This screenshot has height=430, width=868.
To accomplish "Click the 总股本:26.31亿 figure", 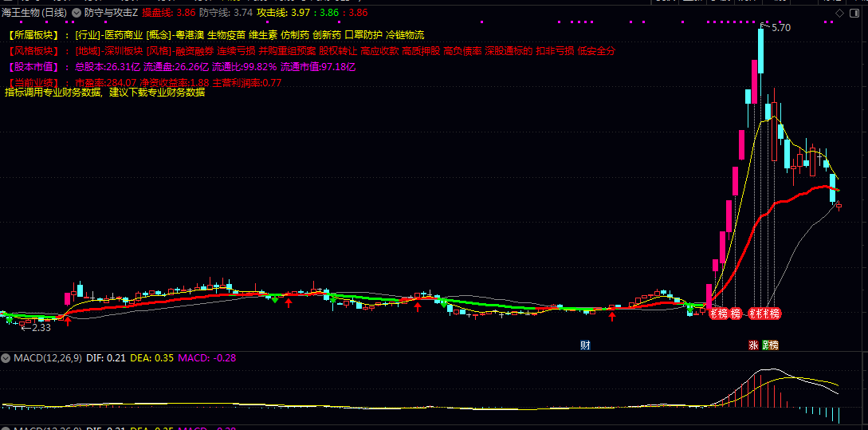I will [x=108, y=67].
